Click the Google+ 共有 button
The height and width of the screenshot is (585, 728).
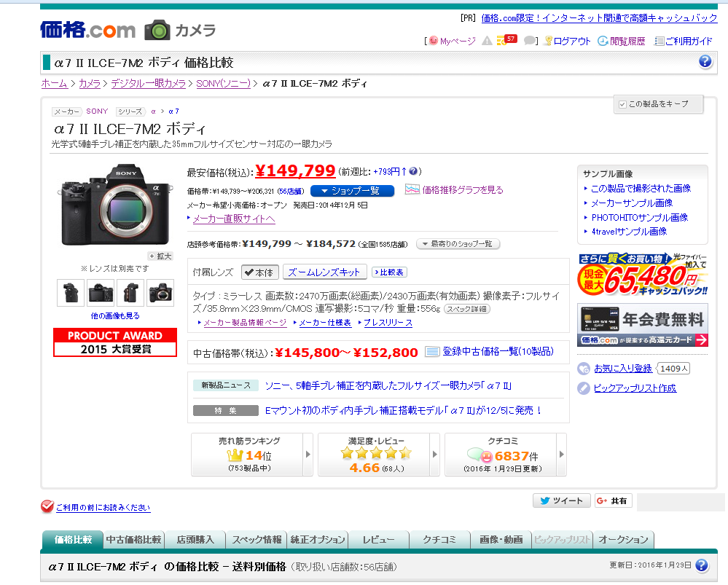(614, 500)
